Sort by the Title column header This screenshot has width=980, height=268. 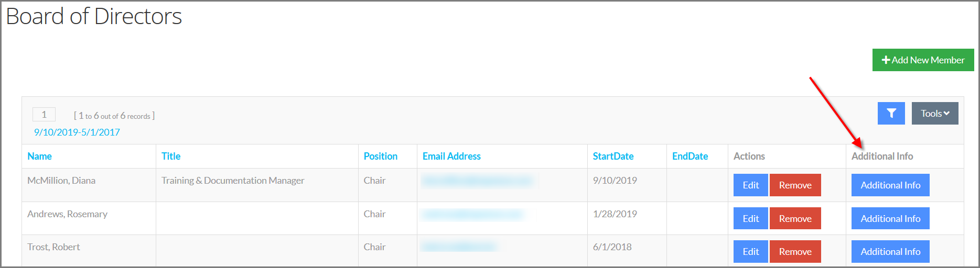[171, 156]
